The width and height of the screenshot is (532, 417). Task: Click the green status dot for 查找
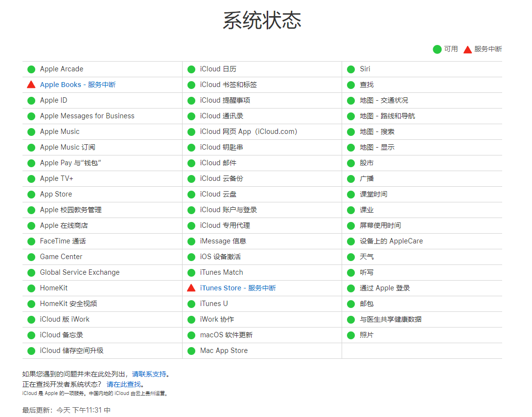coord(351,85)
